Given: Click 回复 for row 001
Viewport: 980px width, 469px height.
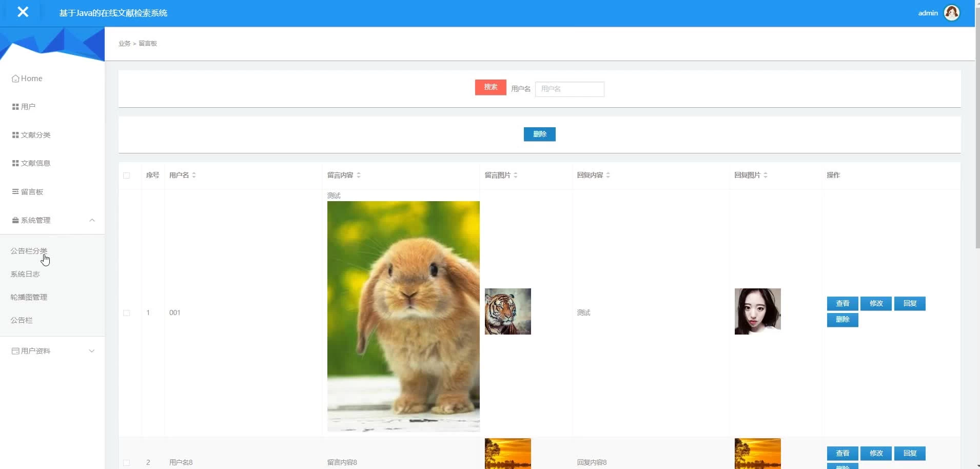Looking at the screenshot, I should click(x=910, y=304).
